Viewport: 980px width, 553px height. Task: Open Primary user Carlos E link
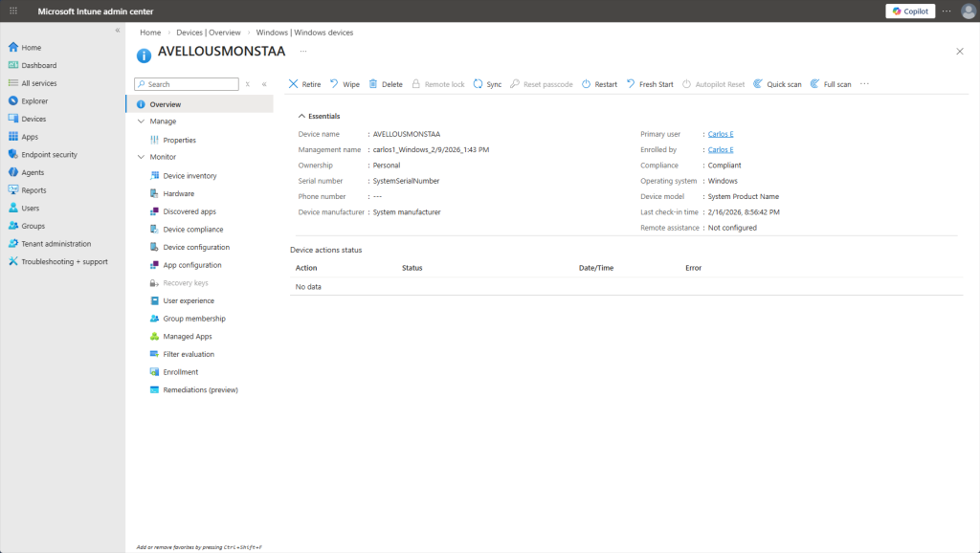coord(720,134)
